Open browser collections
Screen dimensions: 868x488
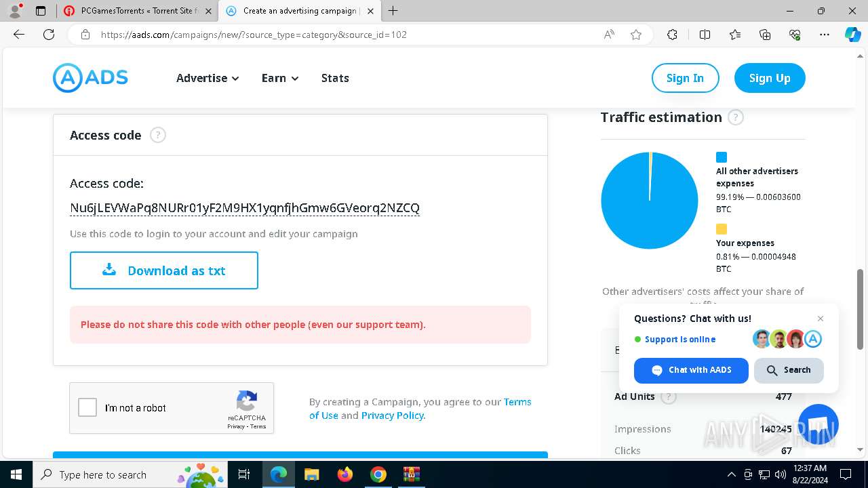coord(765,35)
